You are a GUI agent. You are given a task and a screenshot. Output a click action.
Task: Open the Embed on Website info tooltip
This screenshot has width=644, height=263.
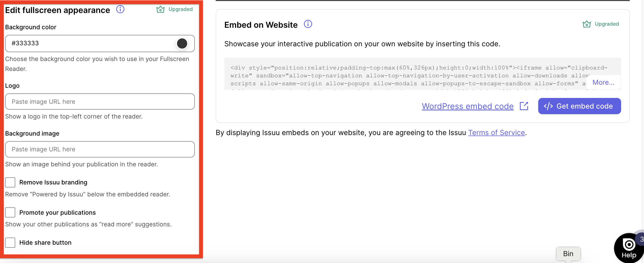pyautogui.click(x=308, y=24)
